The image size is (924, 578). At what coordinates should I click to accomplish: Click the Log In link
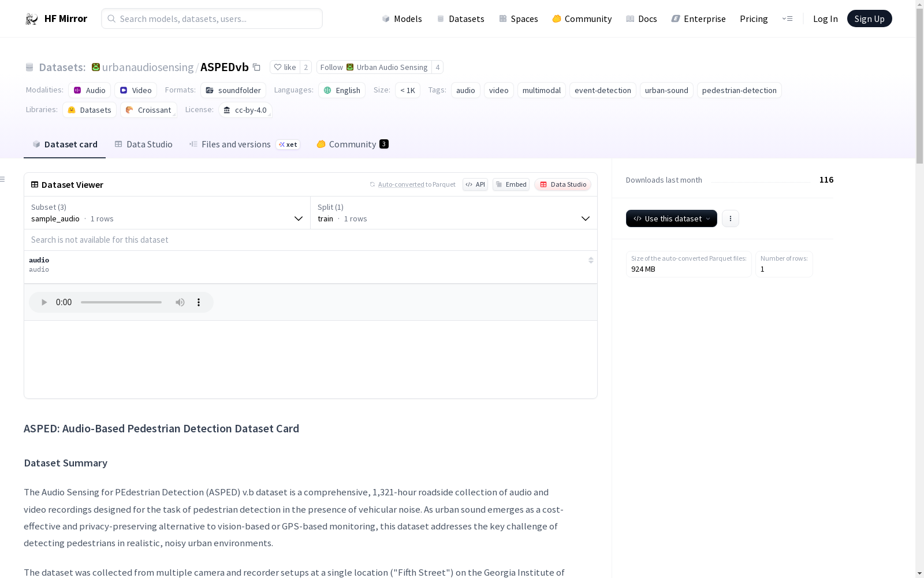[825, 19]
